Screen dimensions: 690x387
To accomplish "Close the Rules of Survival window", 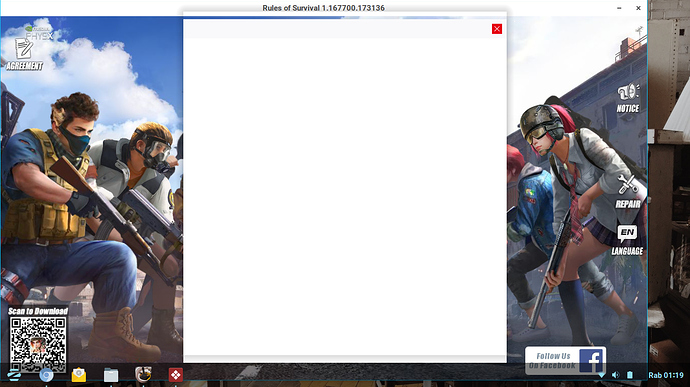I will point(638,8).
